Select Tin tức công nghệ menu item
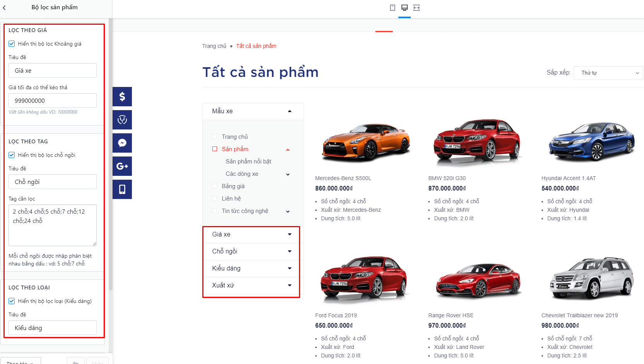This screenshot has height=364, width=644. pyautogui.click(x=245, y=211)
